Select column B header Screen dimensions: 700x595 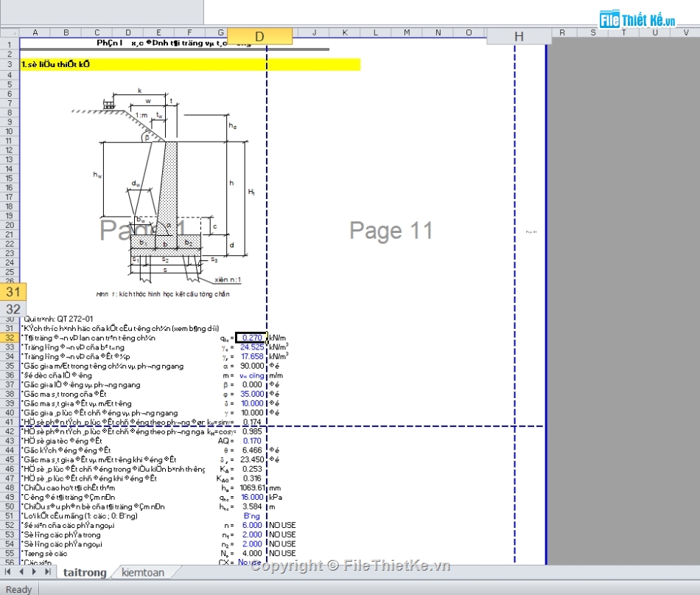tap(66, 32)
